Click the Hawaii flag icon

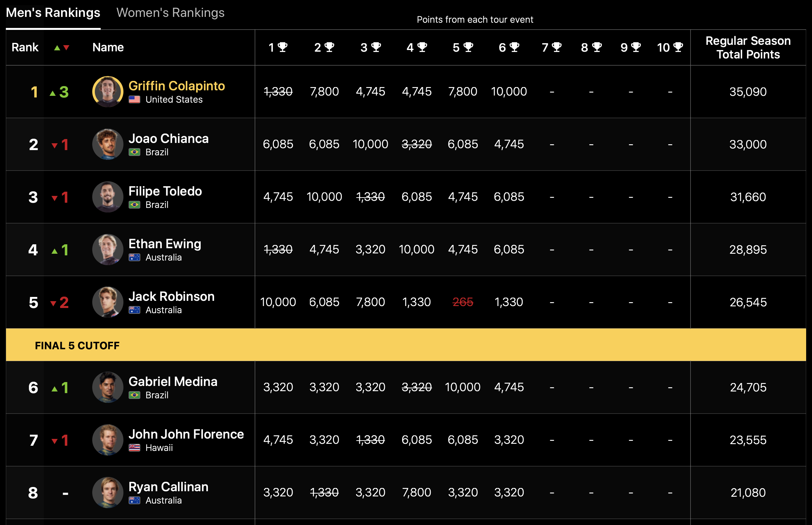(134, 448)
